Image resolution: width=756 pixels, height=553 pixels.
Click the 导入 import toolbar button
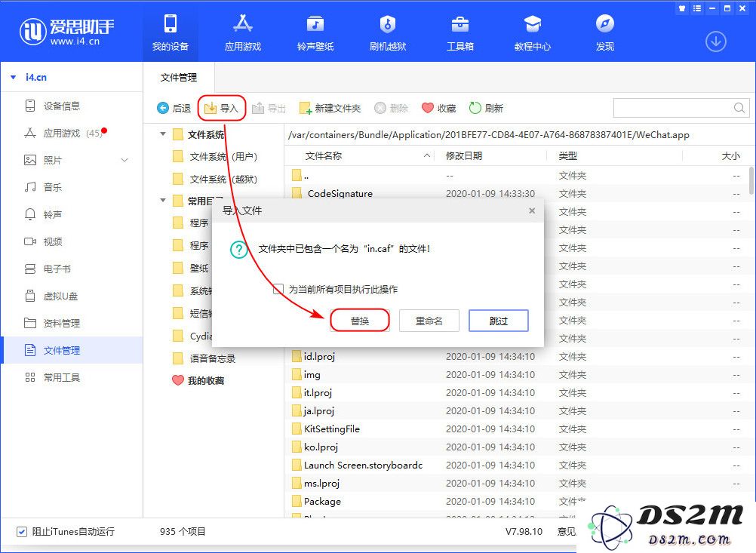pyautogui.click(x=222, y=108)
